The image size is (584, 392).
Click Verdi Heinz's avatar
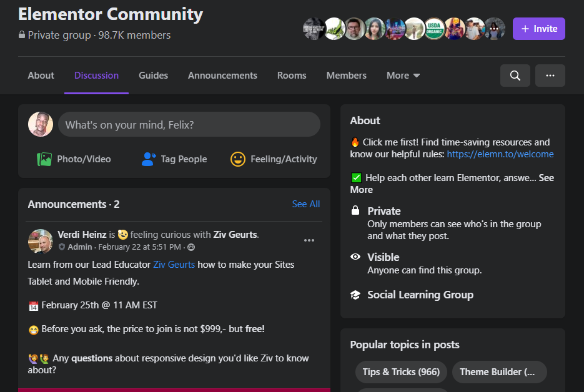point(41,241)
